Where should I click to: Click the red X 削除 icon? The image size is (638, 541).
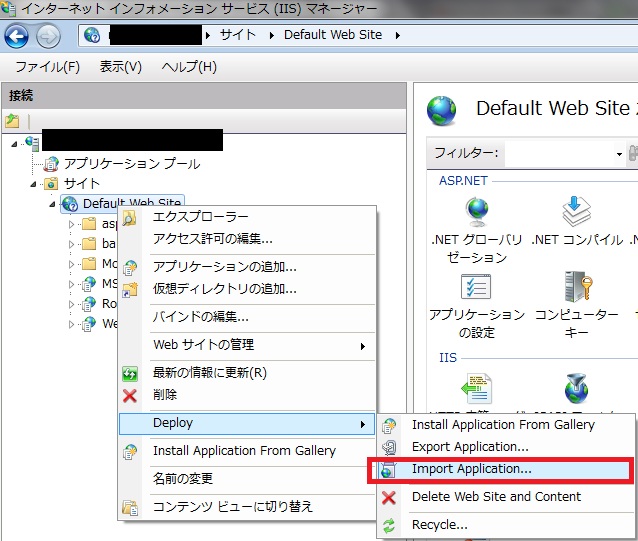click(130, 395)
